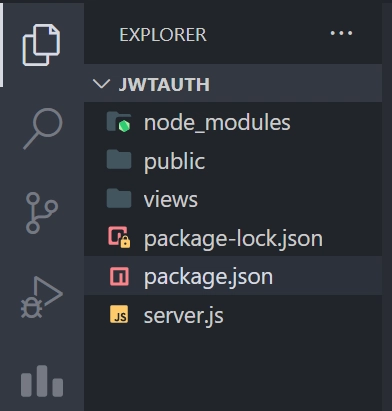Open Explorer's three-dot Views and More Actions menu
392x411 pixels.
[x=341, y=33]
